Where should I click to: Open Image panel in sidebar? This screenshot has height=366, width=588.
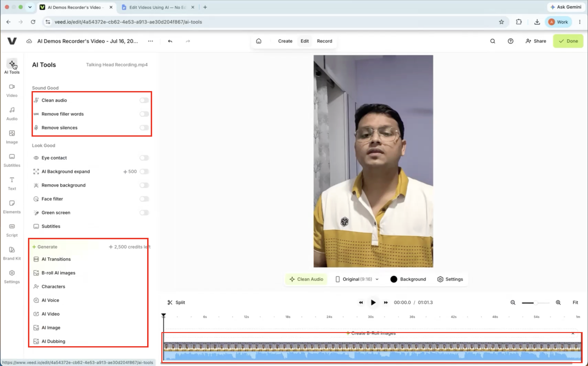pos(12,137)
